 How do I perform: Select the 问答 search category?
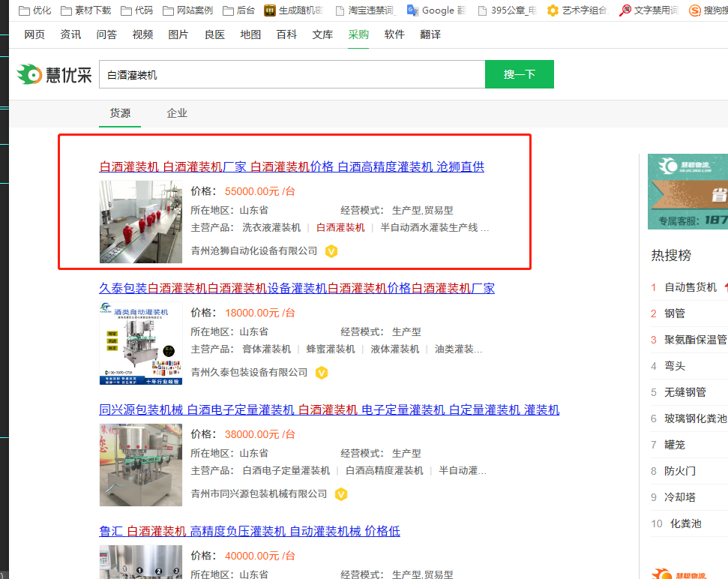[106, 34]
